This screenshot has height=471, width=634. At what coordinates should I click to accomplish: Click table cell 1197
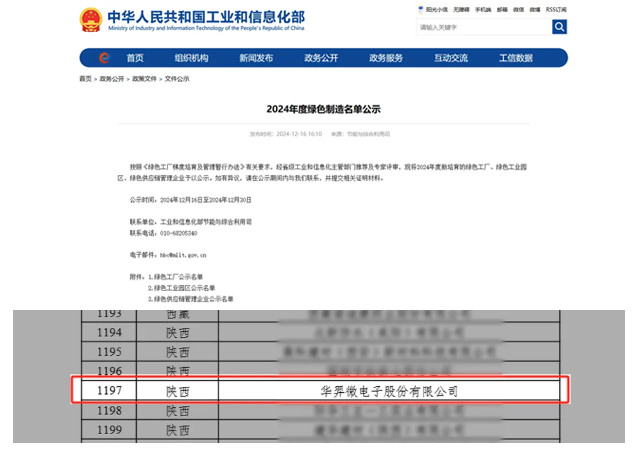pos(109,391)
